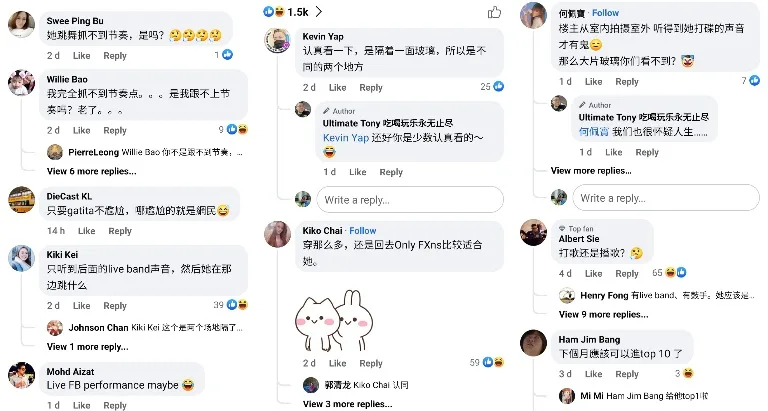The image size is (768, 411).
Task: Like Mohd Aizat's comment
Action: [x=81, y=405]
